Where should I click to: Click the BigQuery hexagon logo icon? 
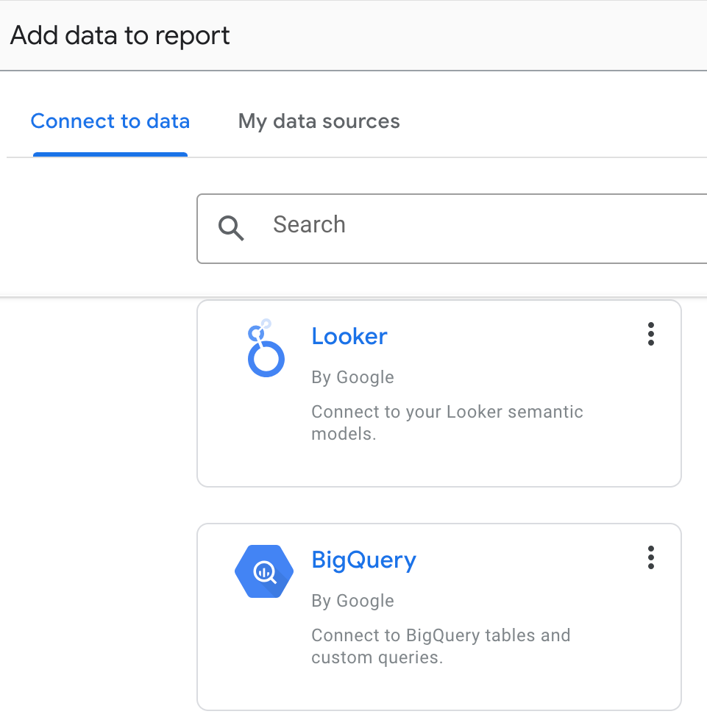pyautogui.click(x=264, y=571)
